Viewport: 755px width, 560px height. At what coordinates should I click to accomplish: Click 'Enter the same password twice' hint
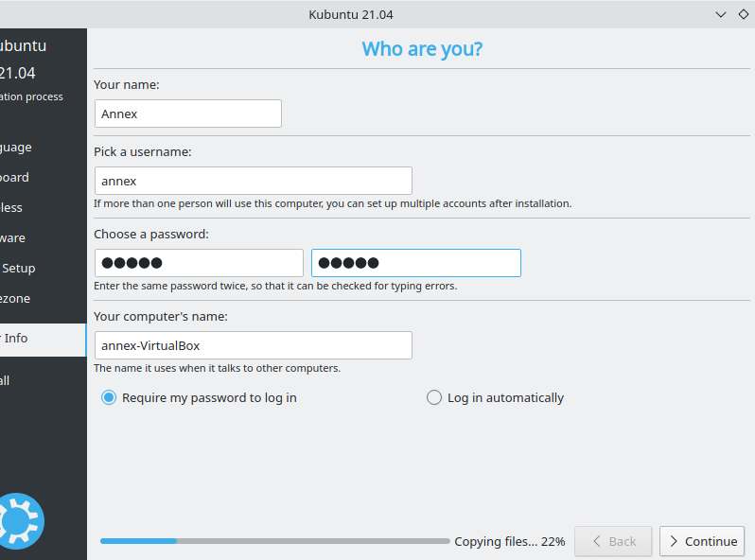pos(275,286)
